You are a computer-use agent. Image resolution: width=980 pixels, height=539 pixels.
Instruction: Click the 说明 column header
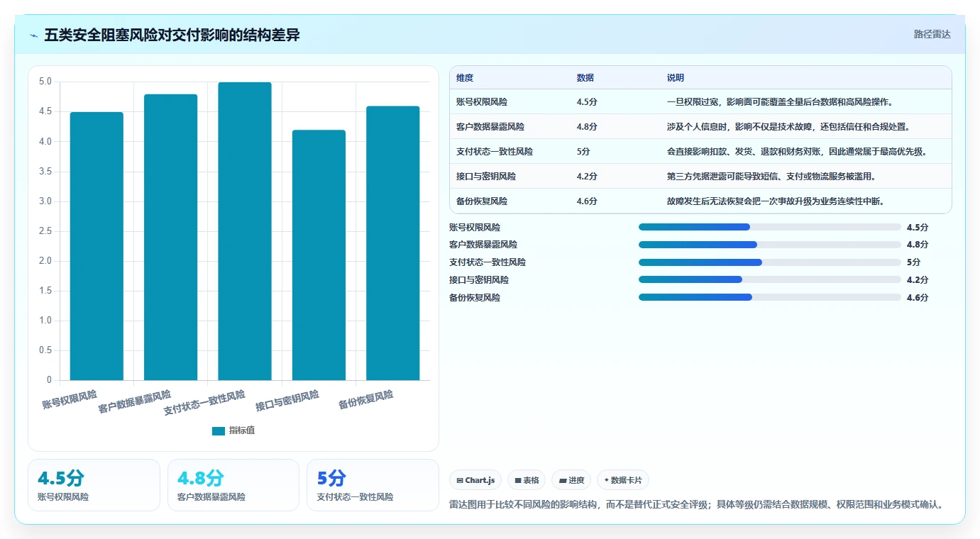coord(676,78)
